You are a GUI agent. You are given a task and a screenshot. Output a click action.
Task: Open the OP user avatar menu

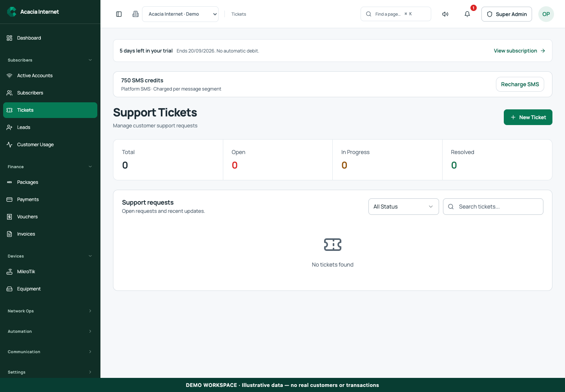click(x=546, y=14)
